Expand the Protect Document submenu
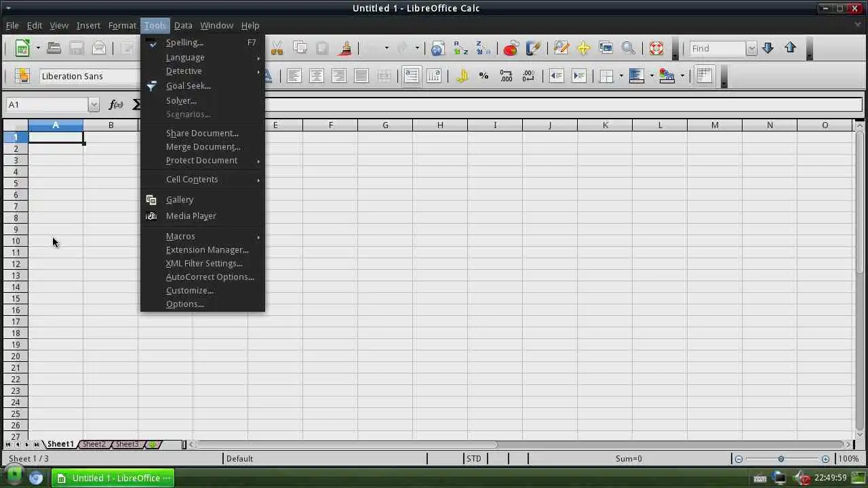The height and width of the screenshot is (488, 868). point(202,161)
